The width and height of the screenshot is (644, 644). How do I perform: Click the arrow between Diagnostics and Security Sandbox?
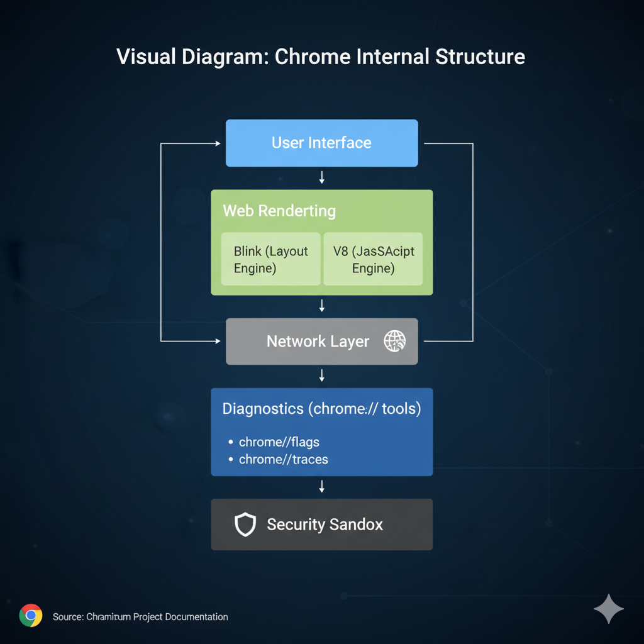(321, 486)
